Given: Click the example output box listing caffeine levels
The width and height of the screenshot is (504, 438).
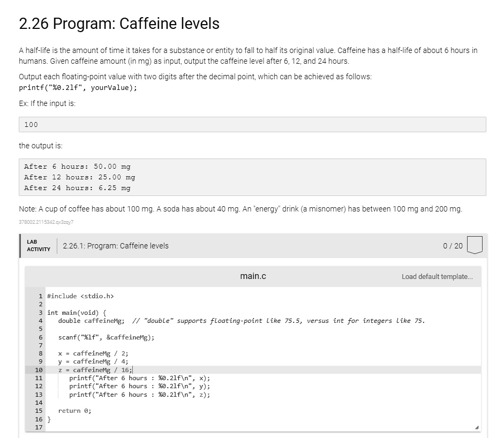Looking at the screenshot, I should click(x=252, y=177).
